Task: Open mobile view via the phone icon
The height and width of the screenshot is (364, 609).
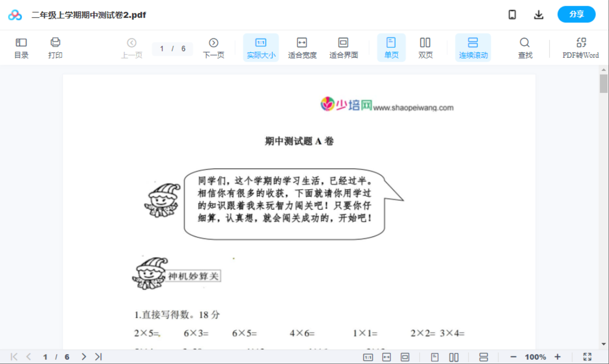Action: 512,14
